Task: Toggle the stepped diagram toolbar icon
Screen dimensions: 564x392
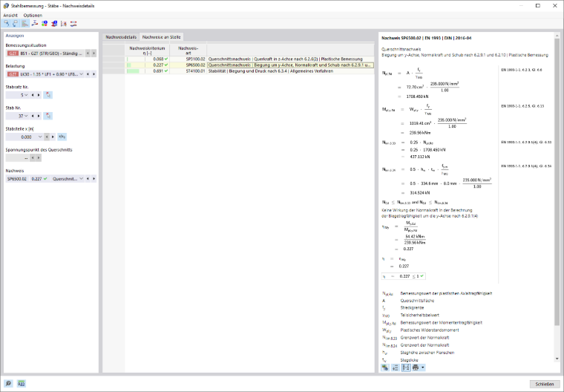Action: (x=24, y=24)
